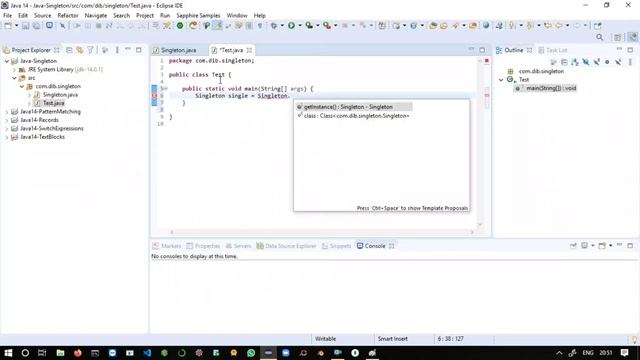The height and width of the screenshot is (360, 640).
Task: Switch to the Singleton.java editor tab
Action: point(178,50)
